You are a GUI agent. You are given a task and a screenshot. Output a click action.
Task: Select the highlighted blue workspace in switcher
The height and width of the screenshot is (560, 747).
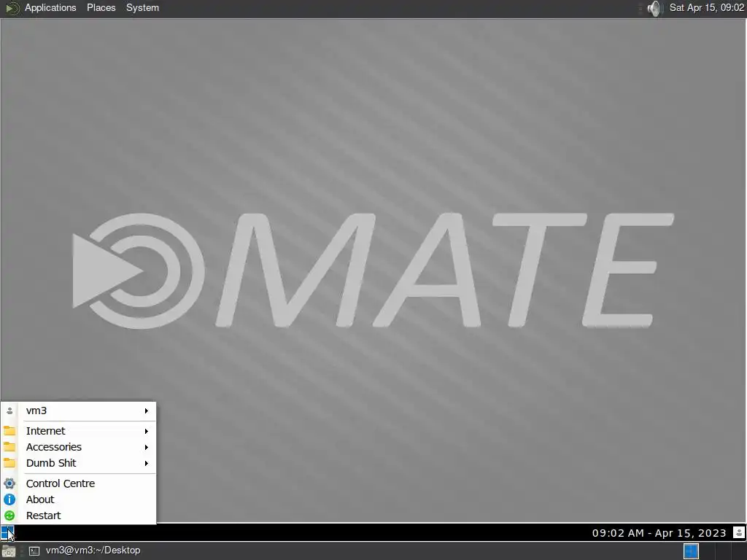pos(691,551)
